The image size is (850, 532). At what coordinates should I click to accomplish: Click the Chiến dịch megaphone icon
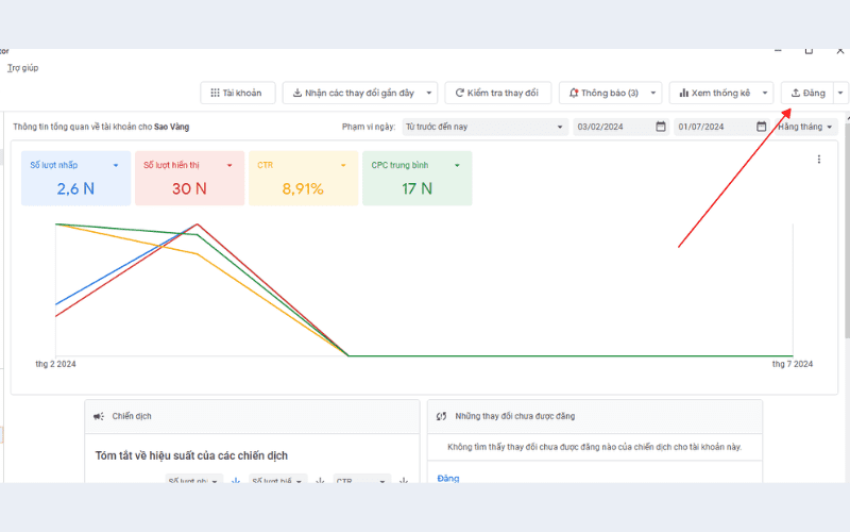[99, 416]
